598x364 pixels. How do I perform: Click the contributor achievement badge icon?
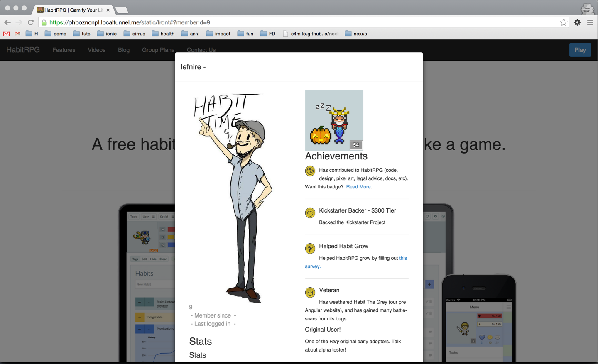(x=310, y=171)
